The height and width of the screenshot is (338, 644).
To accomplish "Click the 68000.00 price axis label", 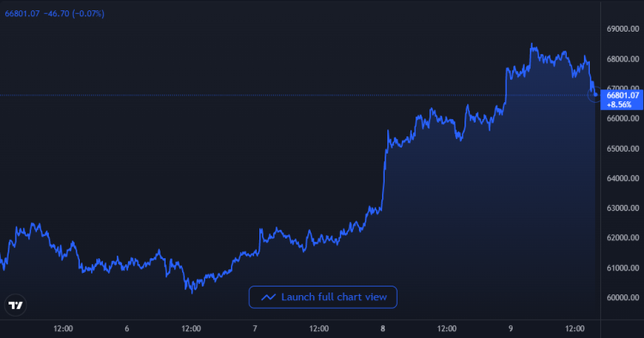I will [623, 58].
